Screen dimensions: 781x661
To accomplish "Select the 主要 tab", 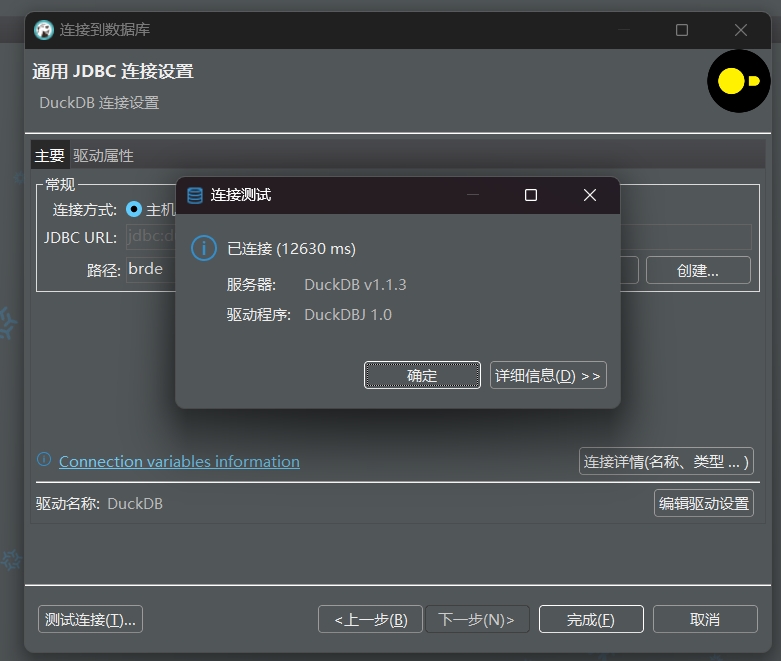I will point(50,155).
